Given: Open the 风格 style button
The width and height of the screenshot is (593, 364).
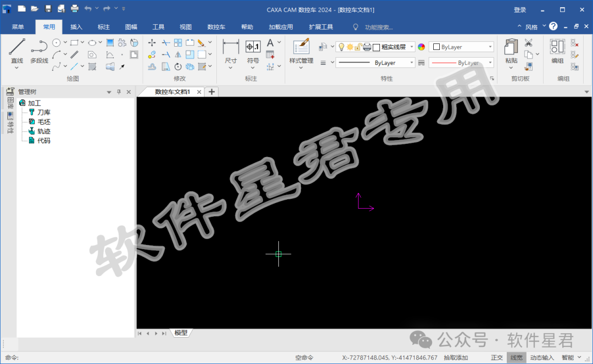Looking at the screenshot, I should point(532,27).
